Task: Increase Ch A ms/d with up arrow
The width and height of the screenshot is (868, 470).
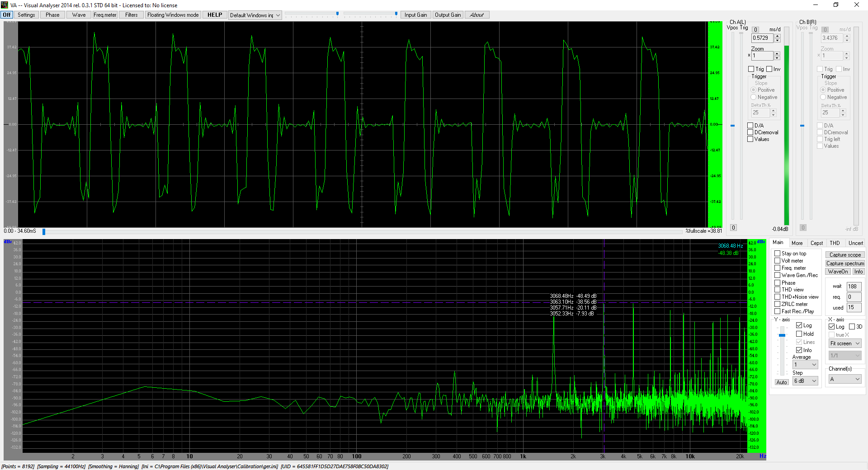Action: point(777,36)
